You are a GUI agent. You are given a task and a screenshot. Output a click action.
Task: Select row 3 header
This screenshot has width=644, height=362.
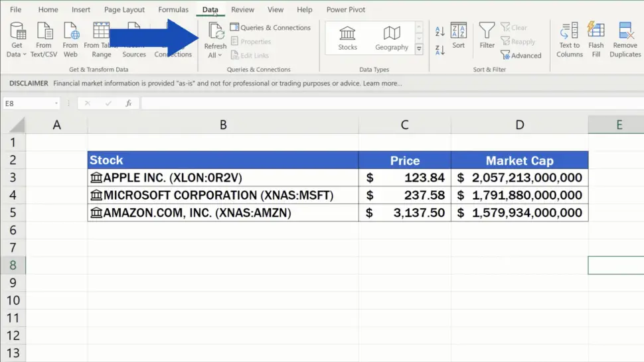13,178
